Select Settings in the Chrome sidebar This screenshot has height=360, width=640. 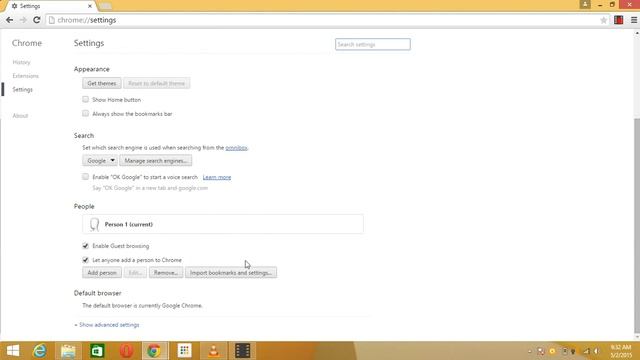pos(22,89)
